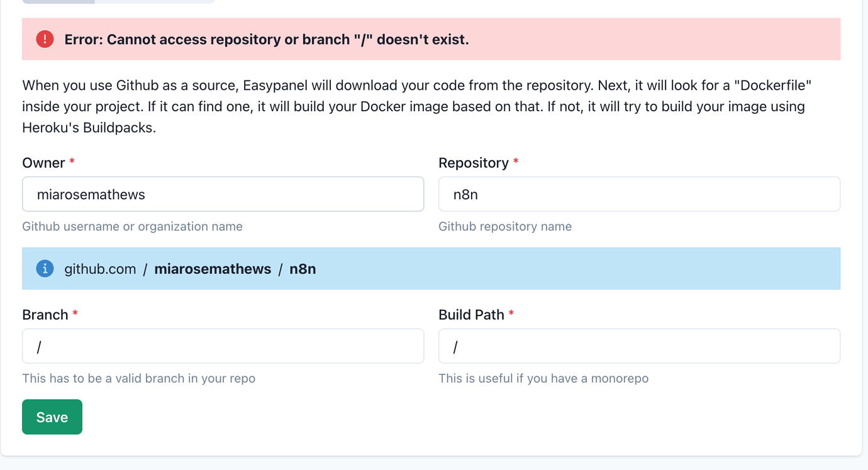Click the "Owner" field label
This screenshot has height=470, width=868.
(42, 163)
